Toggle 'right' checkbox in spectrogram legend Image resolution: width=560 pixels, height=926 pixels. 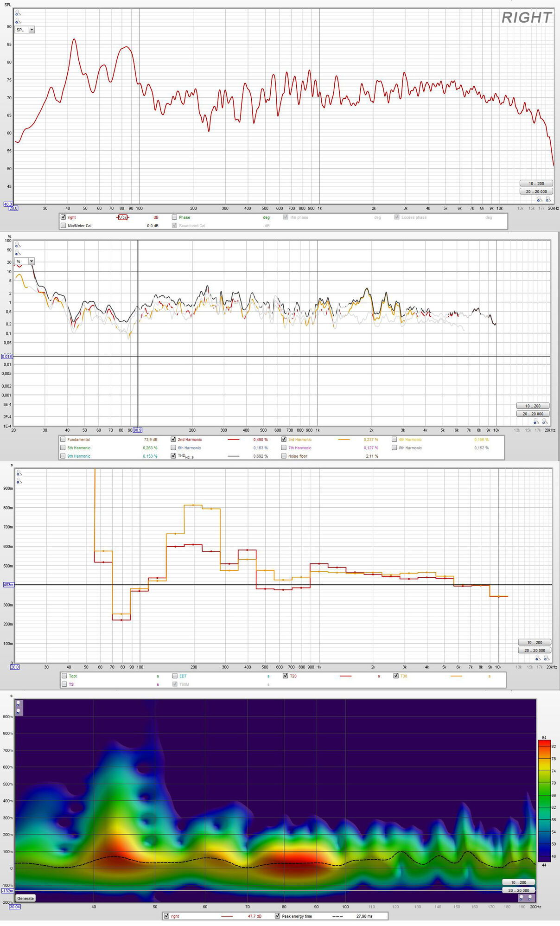pyautogui.click(x=167, y=916)
